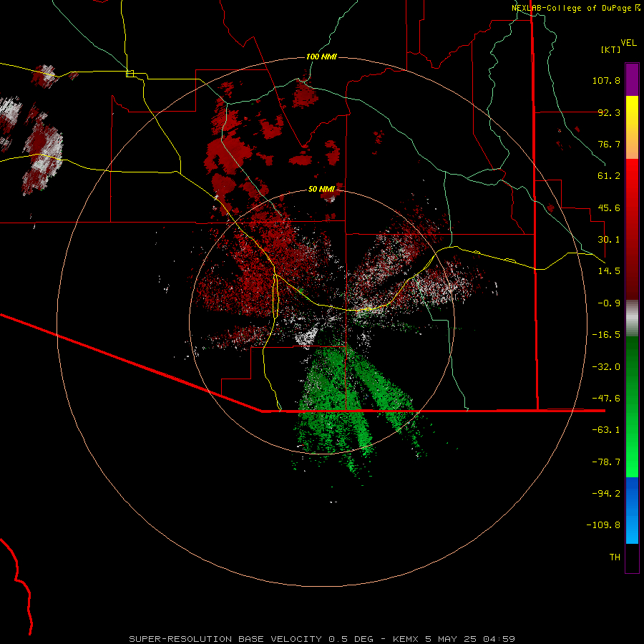Click the KEMX 5 MAY 25 04:59 timestamp
Image resolution: width=644 pixels, height=644 pixels.
coord(454,639)
